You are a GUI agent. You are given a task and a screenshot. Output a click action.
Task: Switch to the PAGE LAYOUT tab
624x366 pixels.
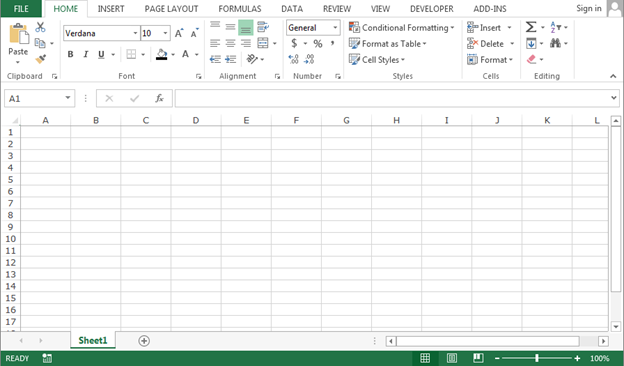coord(171,8)
